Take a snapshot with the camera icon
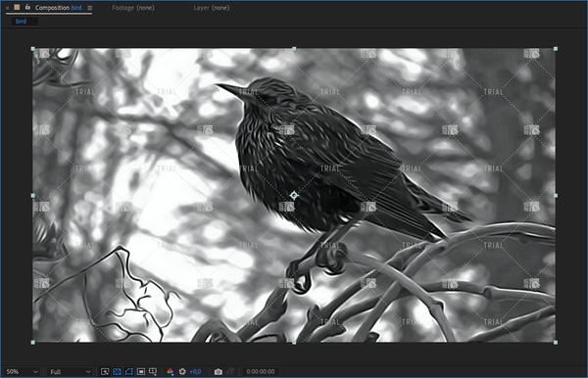The image size is (588, 378). click(219, 371)
